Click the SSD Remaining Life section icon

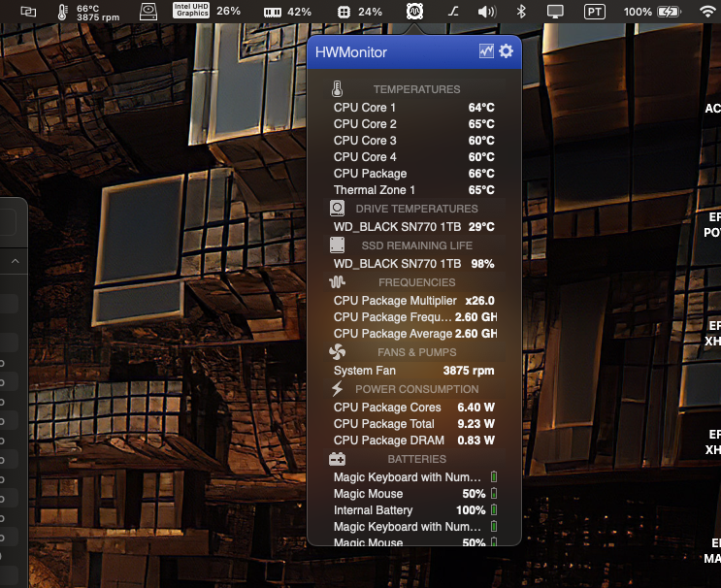coord(337,245)
